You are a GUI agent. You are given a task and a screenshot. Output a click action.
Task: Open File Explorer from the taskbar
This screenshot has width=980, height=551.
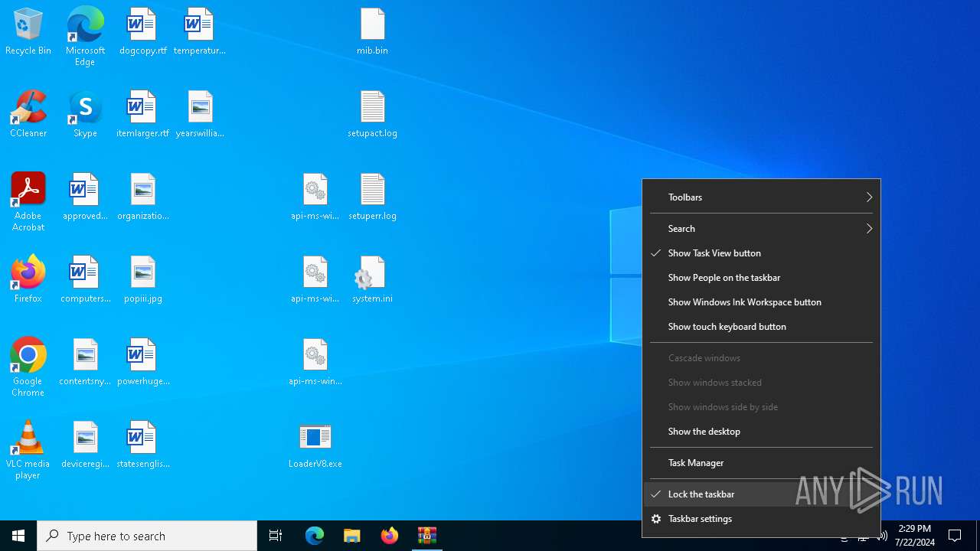[352, 536]
